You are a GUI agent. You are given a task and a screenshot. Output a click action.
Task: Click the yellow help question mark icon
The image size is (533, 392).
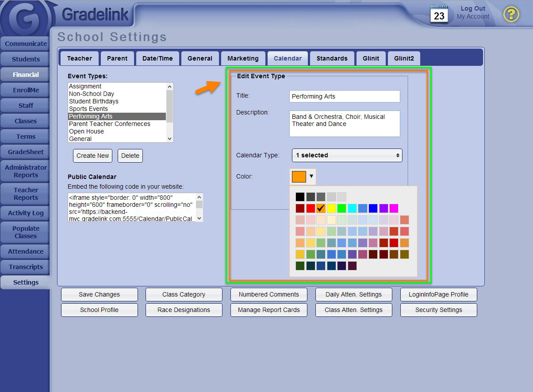(x=511, y=15)
